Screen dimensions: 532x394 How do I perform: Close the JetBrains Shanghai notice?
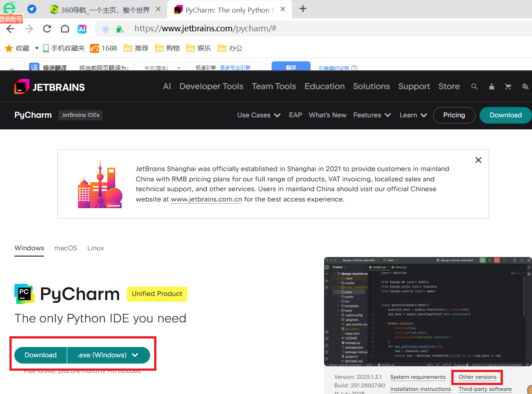click(478, 160)
